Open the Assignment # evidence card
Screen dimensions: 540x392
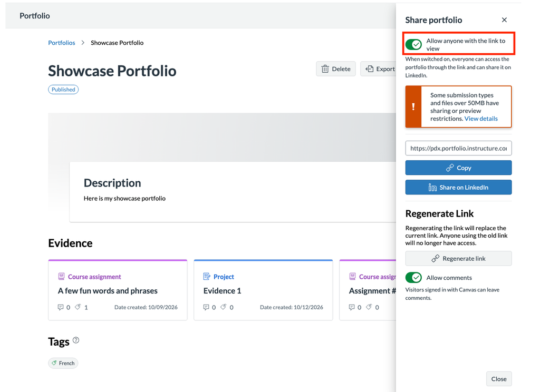pyautogui.click(x=368, y=290)
